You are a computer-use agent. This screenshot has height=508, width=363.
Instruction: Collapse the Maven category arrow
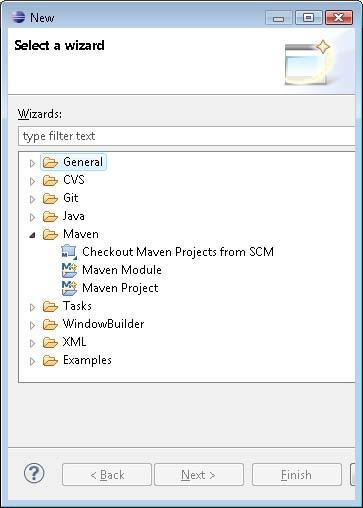tap(32, 235)
